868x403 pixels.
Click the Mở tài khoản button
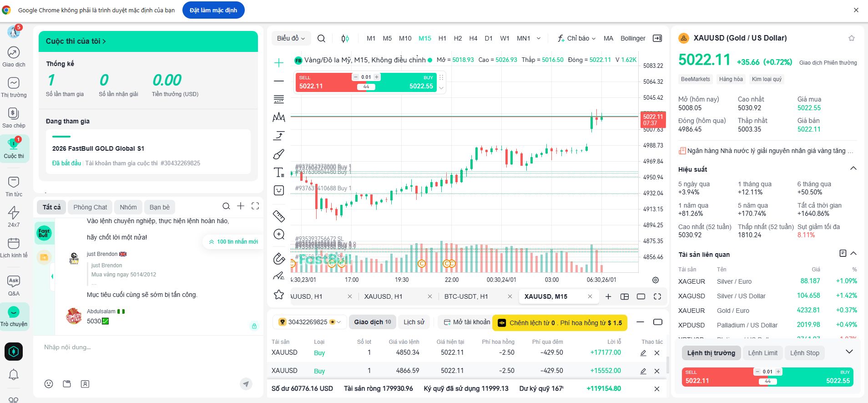point(467,322)
